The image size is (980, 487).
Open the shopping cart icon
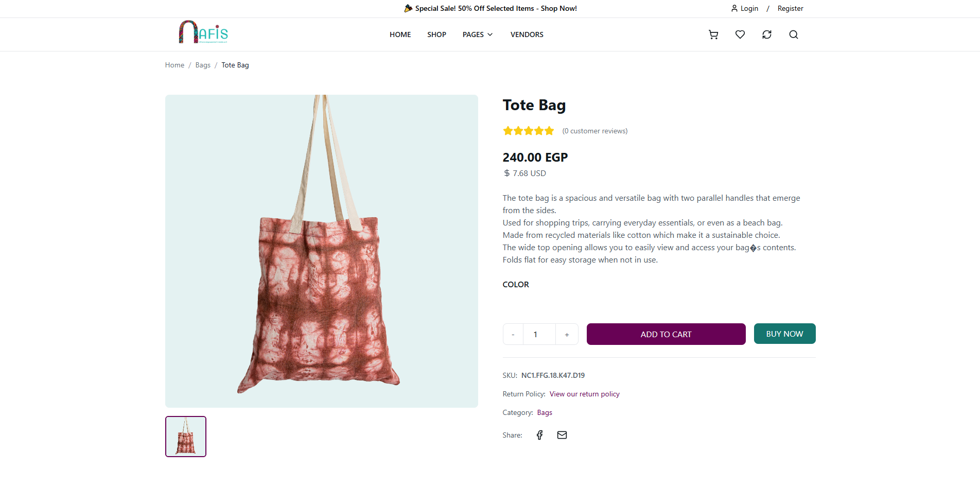tap(713, 34)
